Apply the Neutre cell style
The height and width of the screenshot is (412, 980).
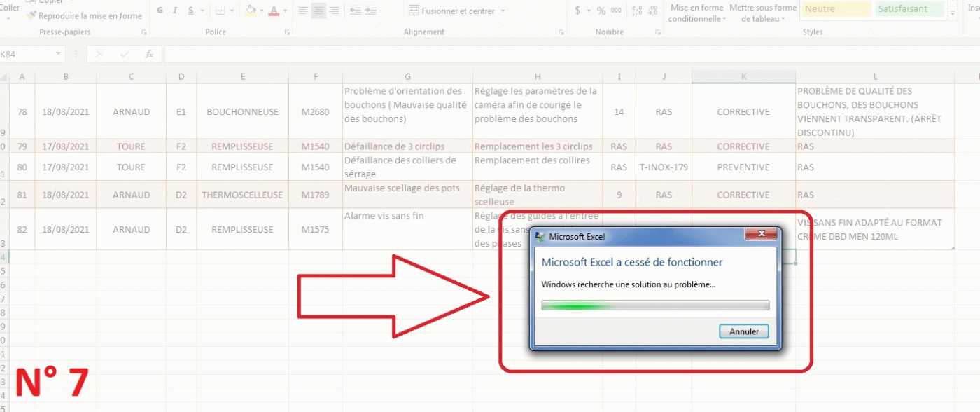(x=836, y=9)
